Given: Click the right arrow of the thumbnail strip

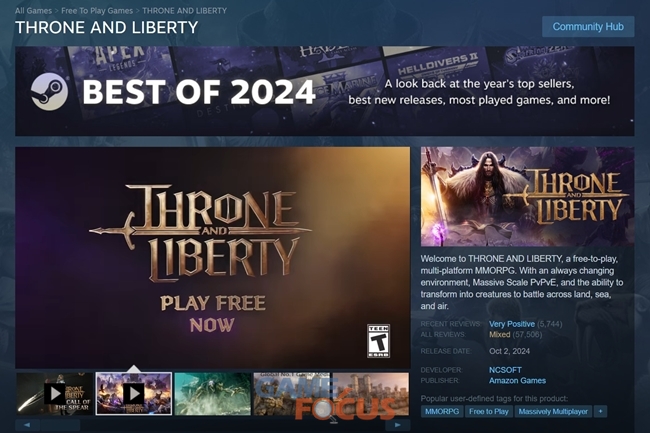Looking at the screenshot, I should [x=398, y=425].
